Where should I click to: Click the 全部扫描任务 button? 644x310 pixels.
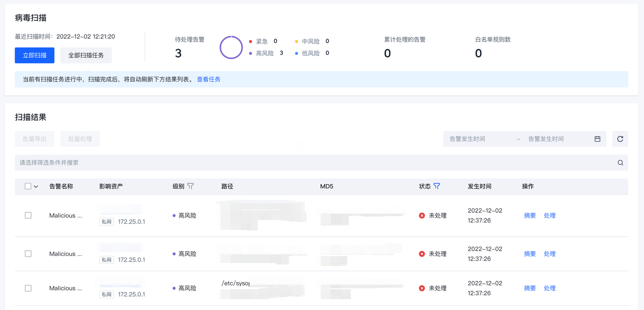point(86,55)
